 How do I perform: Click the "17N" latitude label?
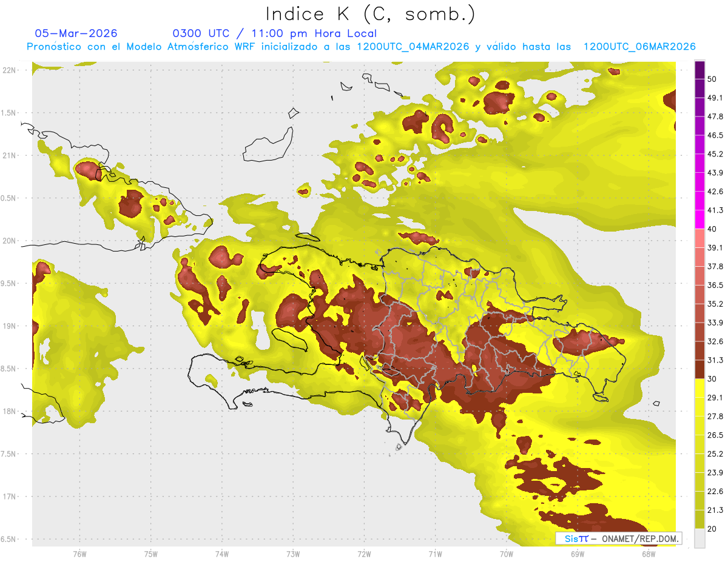point(10,497)
